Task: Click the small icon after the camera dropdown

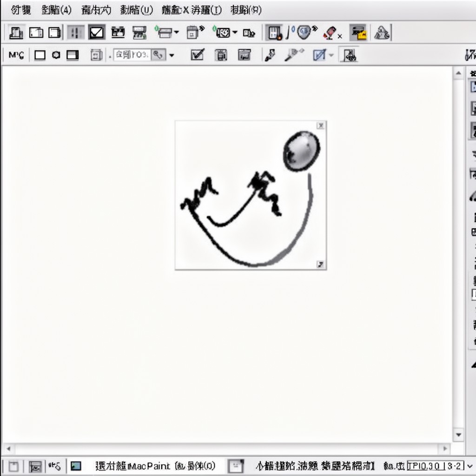Action: click(x=249, y=33)
